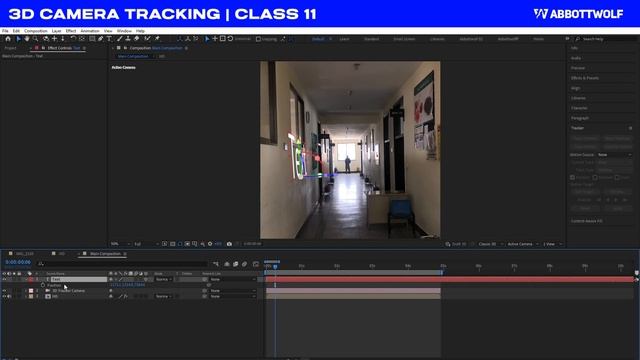
Task: Switch to Main Composition timeline tab
Action: (x=105, y=254)
